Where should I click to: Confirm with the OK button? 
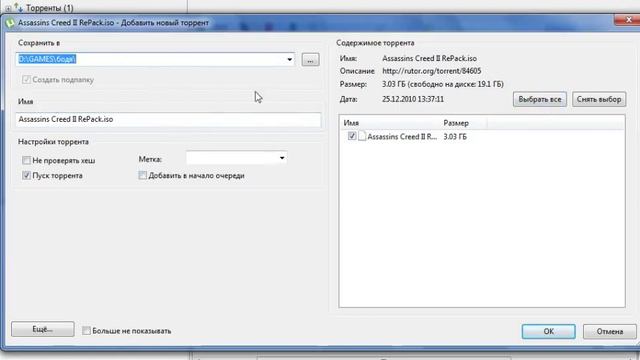point(549,331)
